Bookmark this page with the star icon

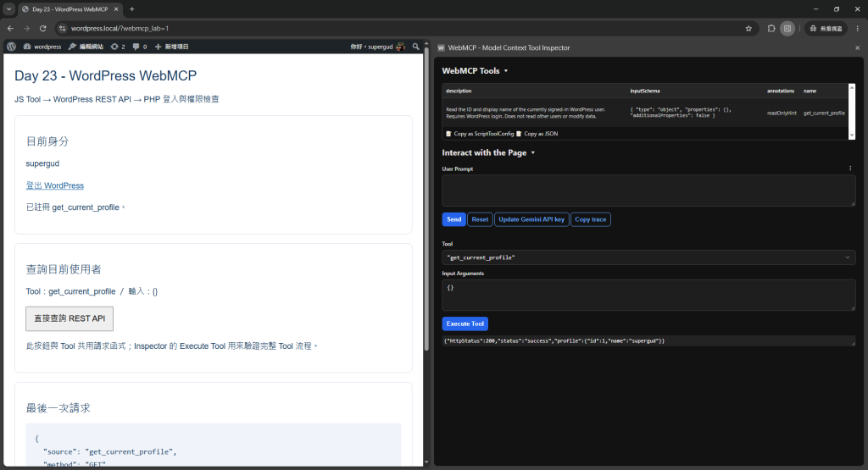tap(748, 28)
